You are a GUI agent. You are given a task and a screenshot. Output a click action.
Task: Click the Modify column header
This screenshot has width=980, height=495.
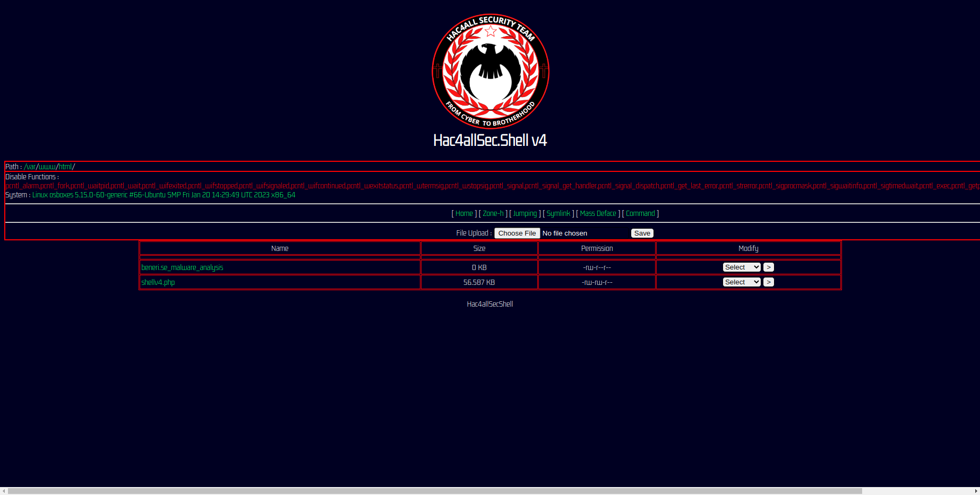tap(749, 248)
